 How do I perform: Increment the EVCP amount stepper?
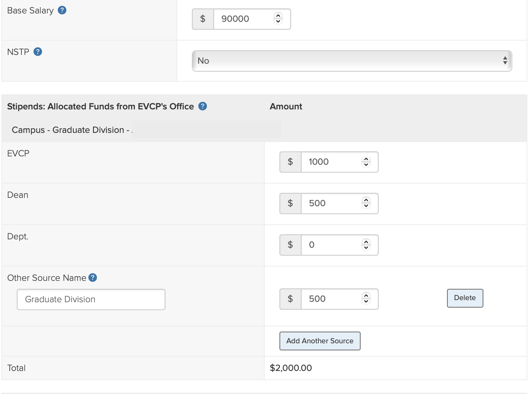(x=366, y=159)
